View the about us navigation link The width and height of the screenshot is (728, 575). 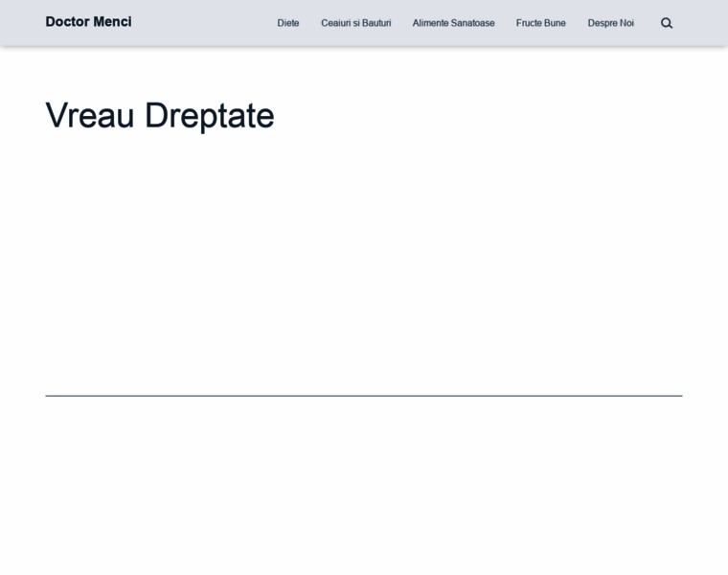(610, 23)
